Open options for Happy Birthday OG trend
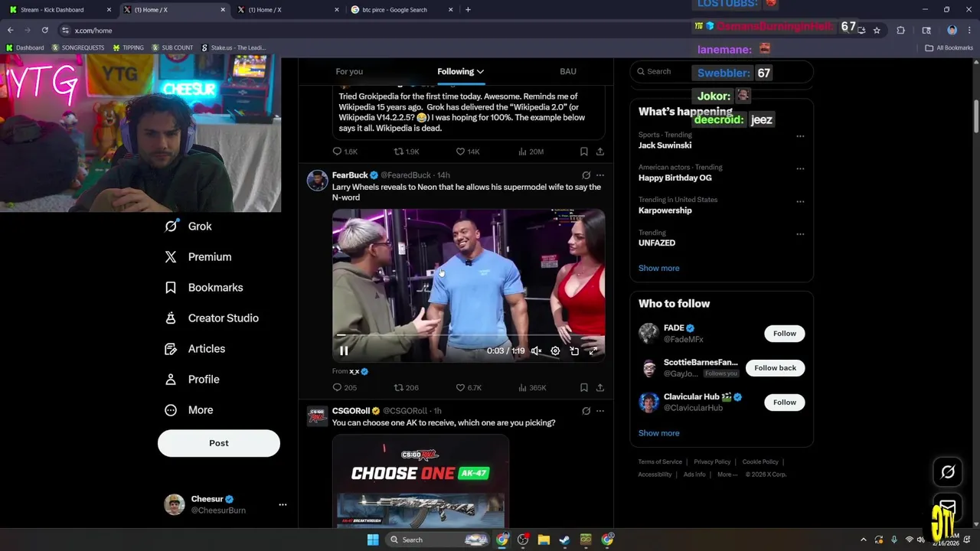 click(800, 168)
